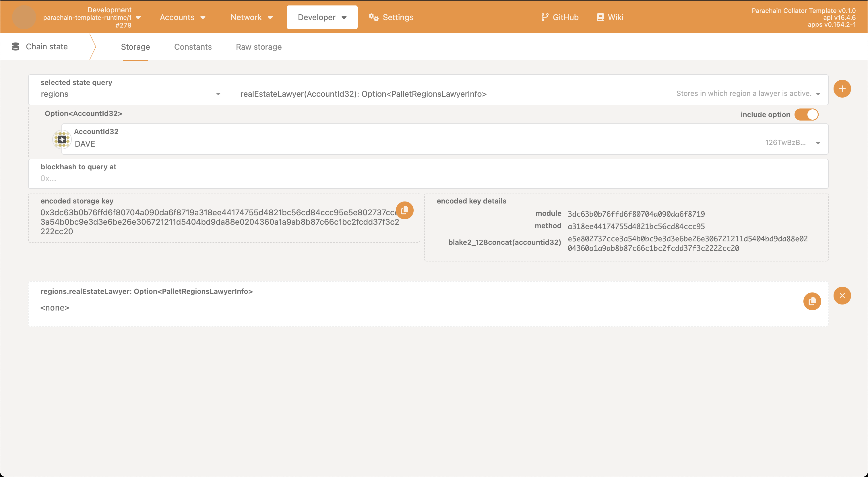
Task: Open the Wiki link
Action: [610, 17]
